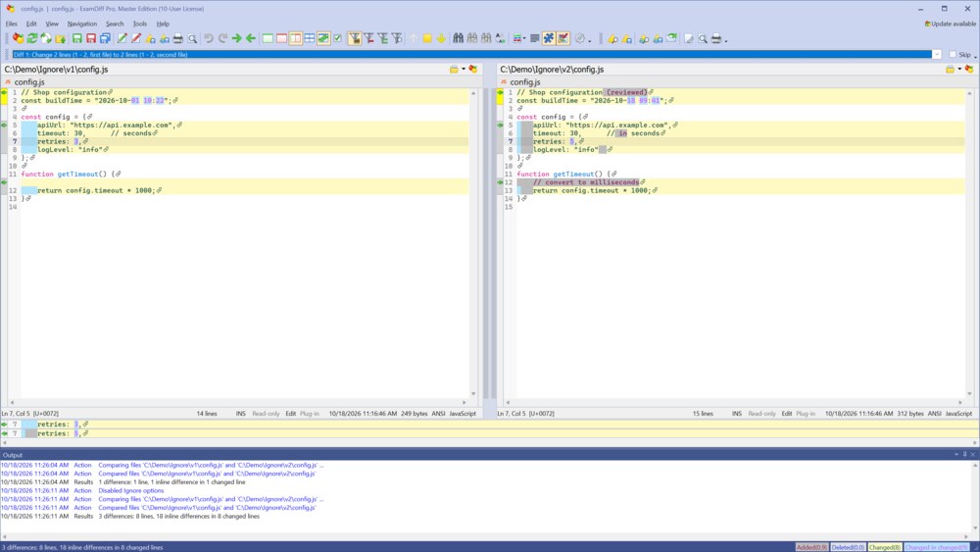This screenshot has height=552, width=980.
Task: Toggle INS mode in left pane status bar
Action: (x=241, y=413)
